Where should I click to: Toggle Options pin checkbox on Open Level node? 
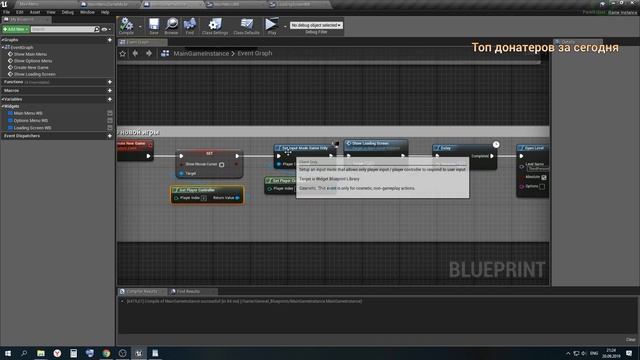(542, 187)
